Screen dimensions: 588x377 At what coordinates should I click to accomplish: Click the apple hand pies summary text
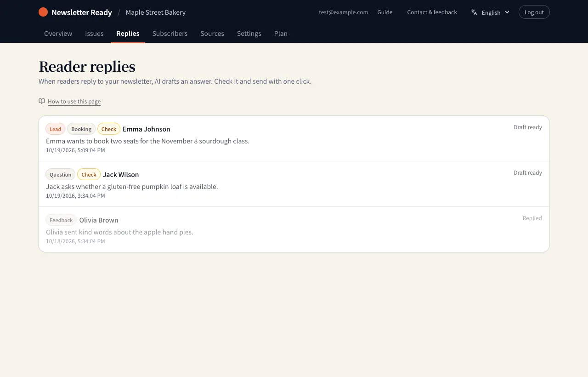119,232
